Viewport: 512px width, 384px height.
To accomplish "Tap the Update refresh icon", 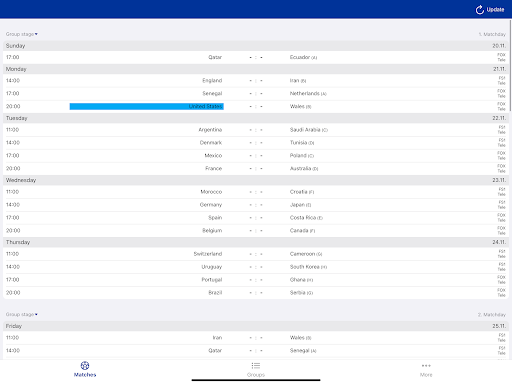I will pos(479,10).
